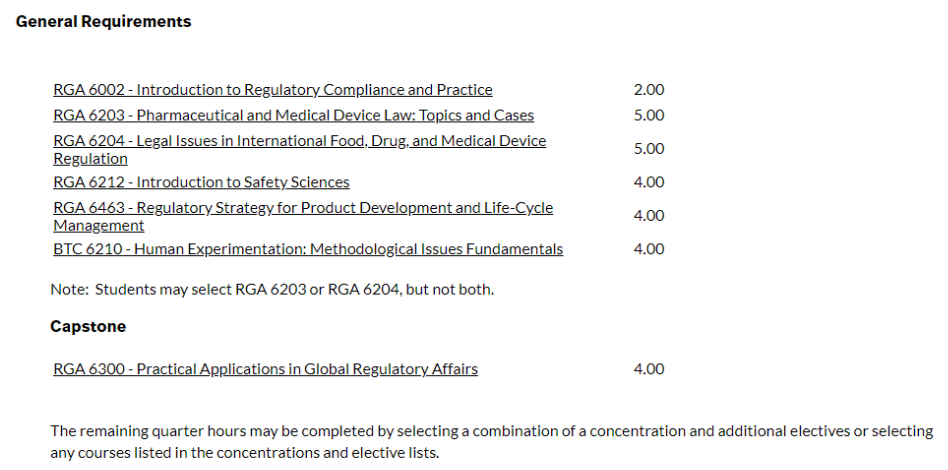This screenshot has height=470, width=948.
Task: Click the 2.00 credit value for RGA 6002
Action: (649, 90)
